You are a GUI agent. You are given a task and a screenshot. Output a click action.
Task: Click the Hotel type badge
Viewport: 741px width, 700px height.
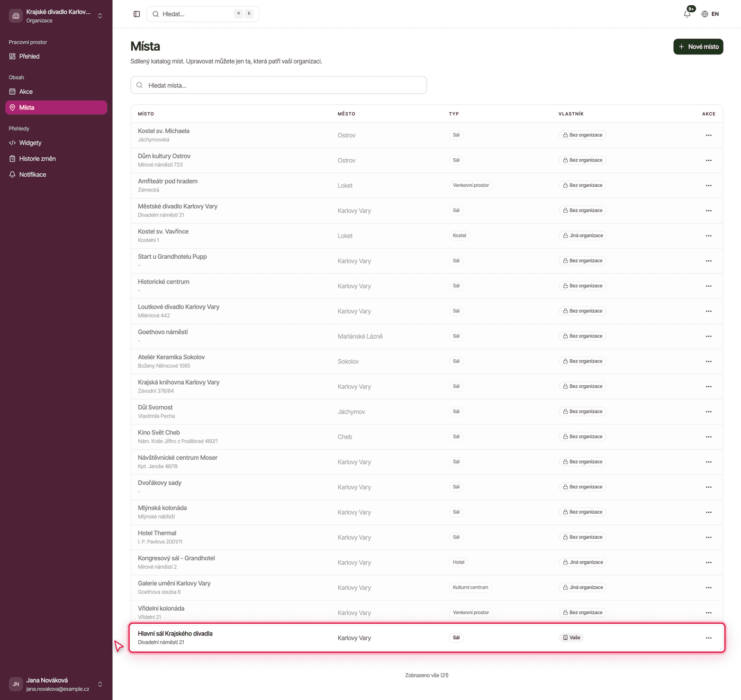(x=458, y=562)
